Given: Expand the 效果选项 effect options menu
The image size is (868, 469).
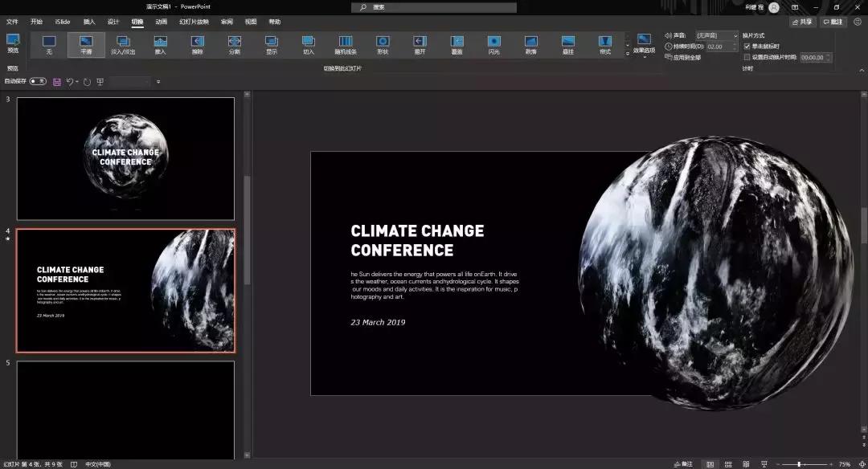Looking at the screenshot, I should [644, 46].
